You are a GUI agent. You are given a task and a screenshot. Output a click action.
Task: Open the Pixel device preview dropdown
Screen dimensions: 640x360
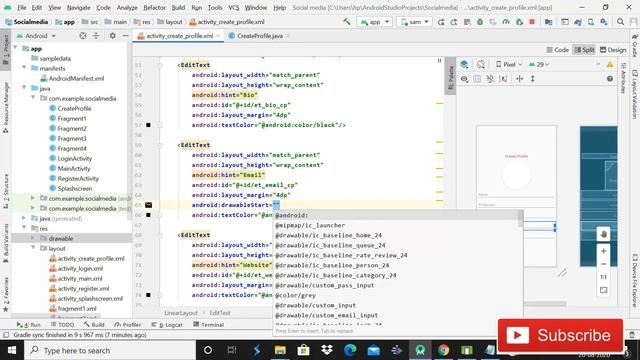(x=509, y=64)
